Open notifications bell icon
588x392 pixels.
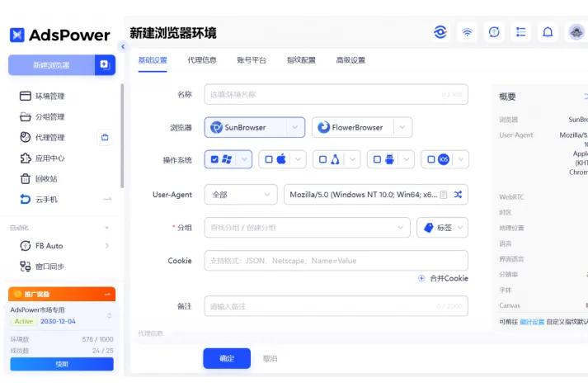click(548, 32)
